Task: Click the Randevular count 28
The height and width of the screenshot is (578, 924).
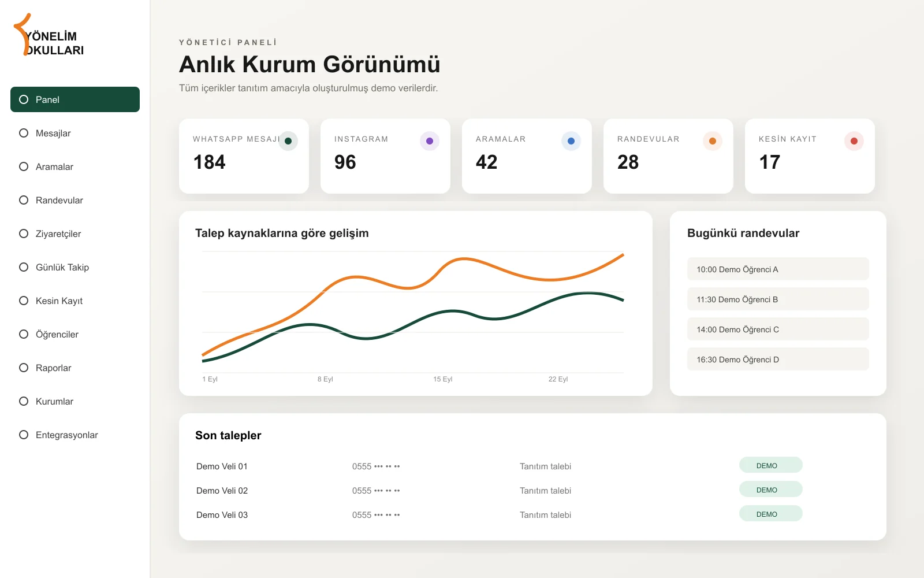Action: point(628,162)
